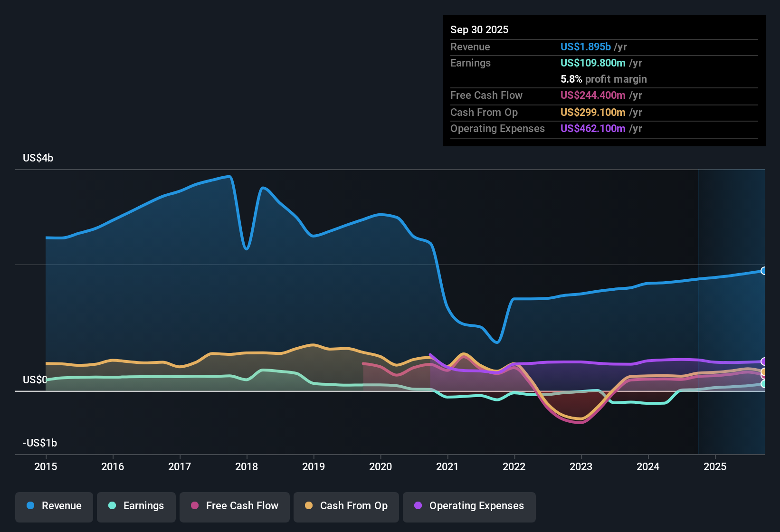Open the Free Cash Flow legend entry
The image size is (780, 532).
(234, 506)
